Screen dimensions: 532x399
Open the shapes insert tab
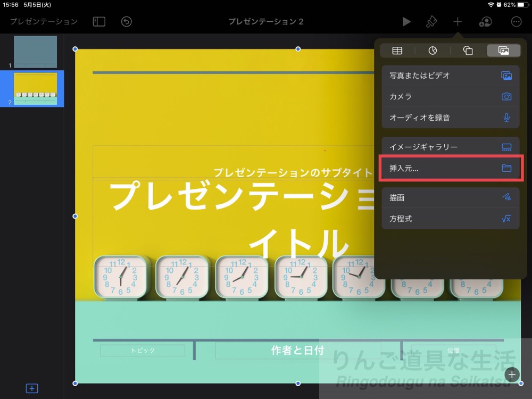click(x=468, y=51)
